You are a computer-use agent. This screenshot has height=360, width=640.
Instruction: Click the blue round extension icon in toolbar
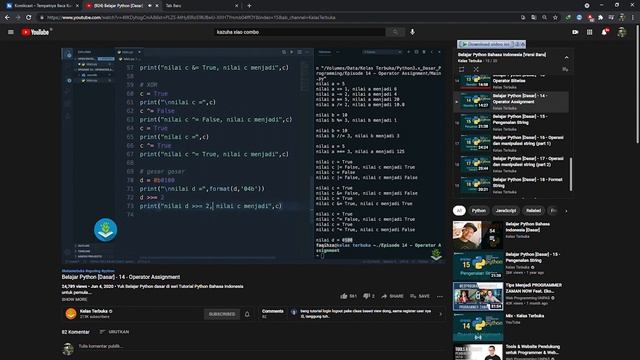(579, 18)
